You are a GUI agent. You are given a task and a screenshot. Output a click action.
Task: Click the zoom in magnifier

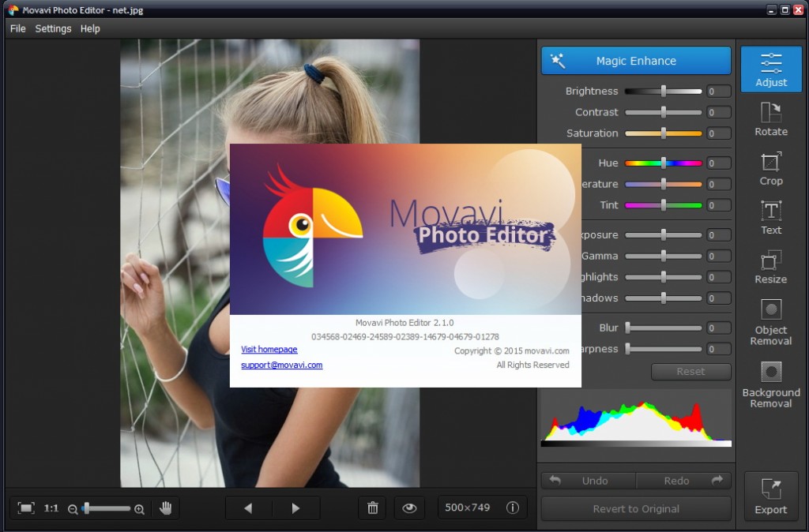pos(139,509)
